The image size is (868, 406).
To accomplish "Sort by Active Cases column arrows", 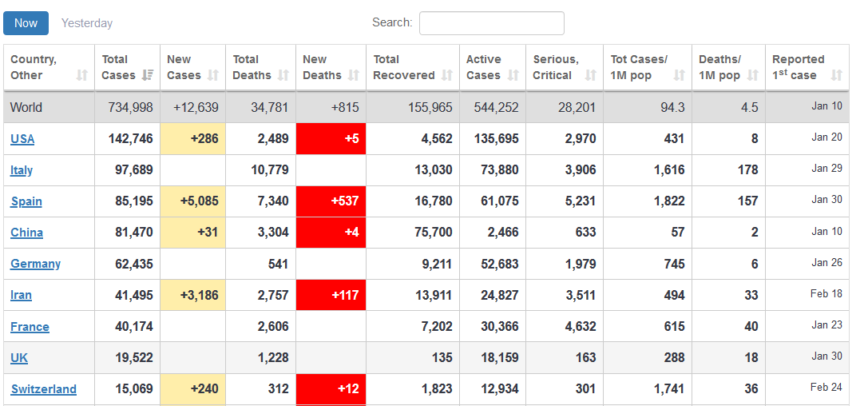I will pos(513,75).
